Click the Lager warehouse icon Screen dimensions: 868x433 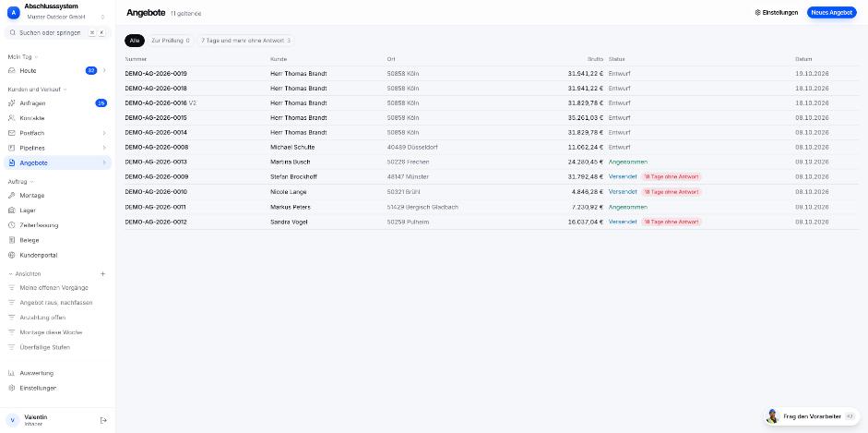12,210
